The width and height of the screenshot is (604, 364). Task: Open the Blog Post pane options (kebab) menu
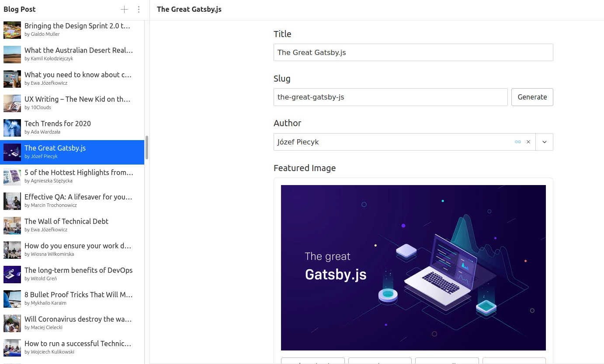point(139,9)
